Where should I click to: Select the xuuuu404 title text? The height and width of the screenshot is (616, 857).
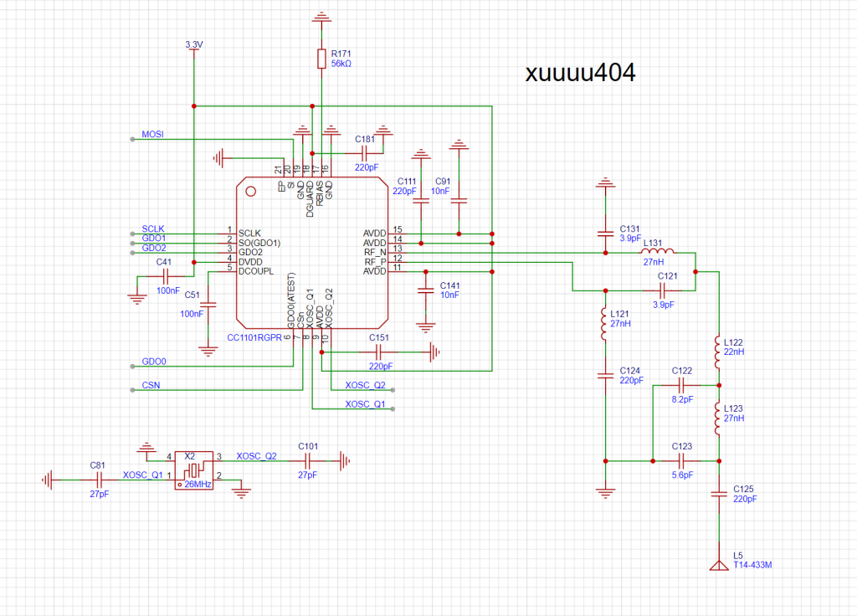pyautogui.click(x=580, y=73)
